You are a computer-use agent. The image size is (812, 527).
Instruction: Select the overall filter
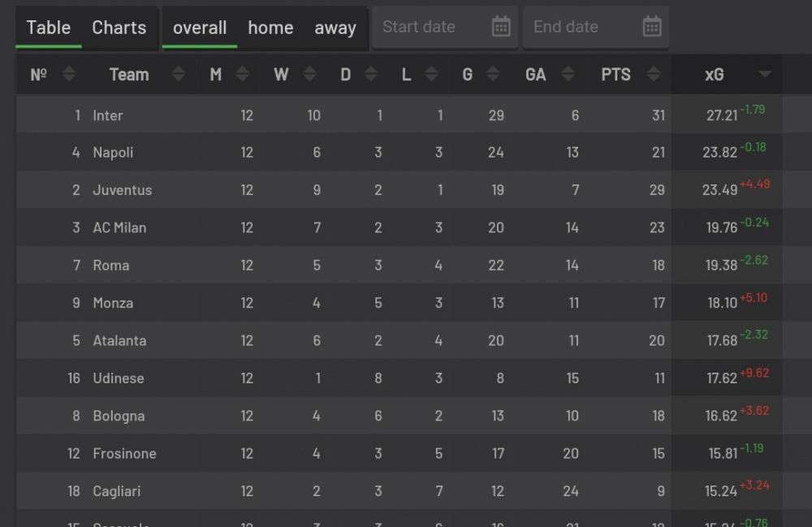(x=200, y=28)
